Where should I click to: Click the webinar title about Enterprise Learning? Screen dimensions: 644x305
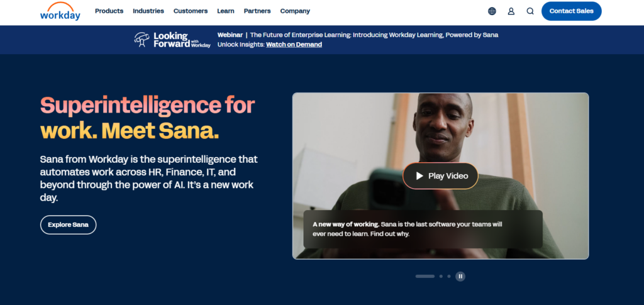pyautogui.click(x=374, y=35)
